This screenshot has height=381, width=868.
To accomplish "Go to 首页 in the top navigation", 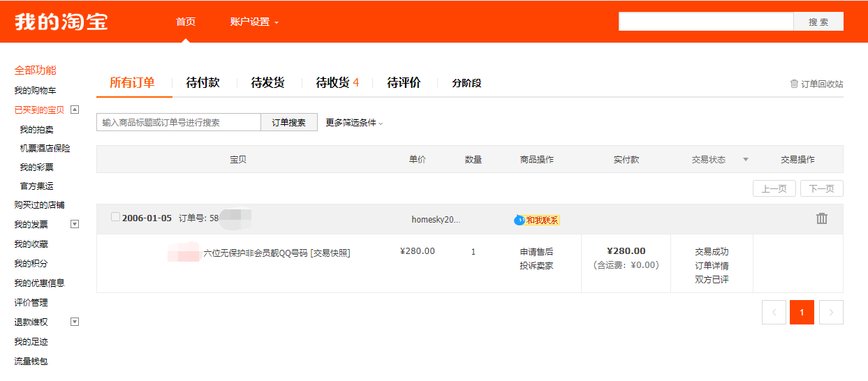I will [186, 22].
